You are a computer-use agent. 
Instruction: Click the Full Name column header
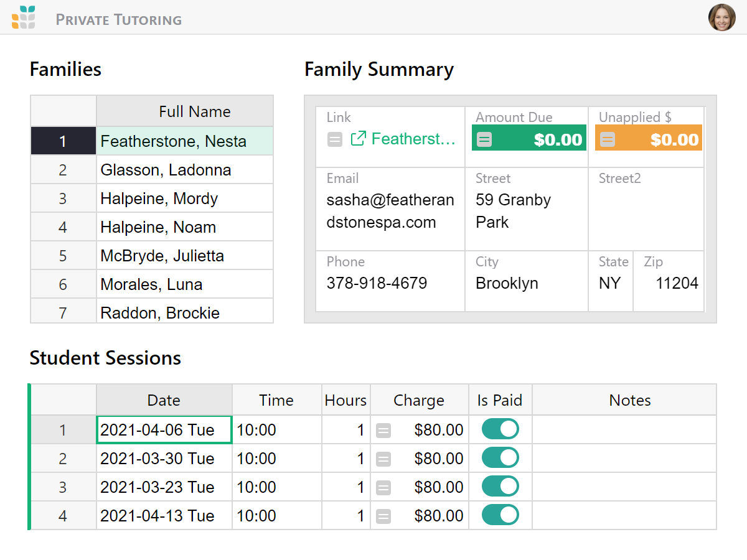point(194,111)
